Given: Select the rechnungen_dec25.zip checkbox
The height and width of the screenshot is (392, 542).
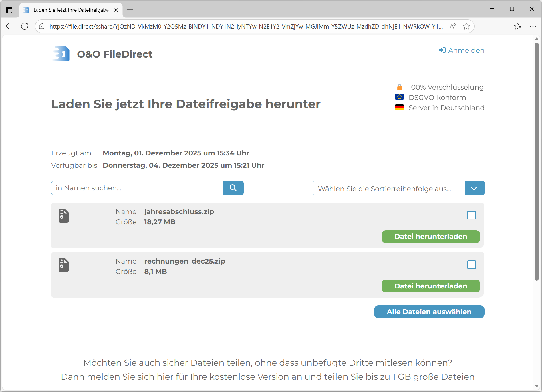Looking at the screenshot, I should (x=471, y=265).
